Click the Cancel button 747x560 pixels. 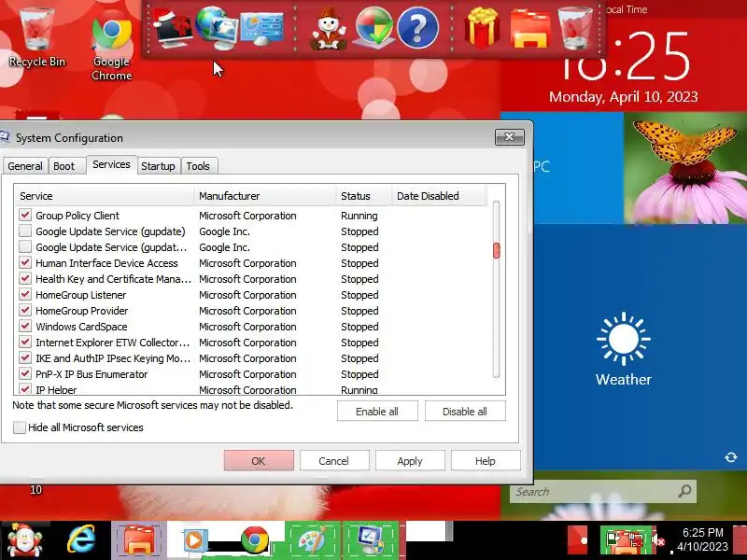(x=334, y=461)
